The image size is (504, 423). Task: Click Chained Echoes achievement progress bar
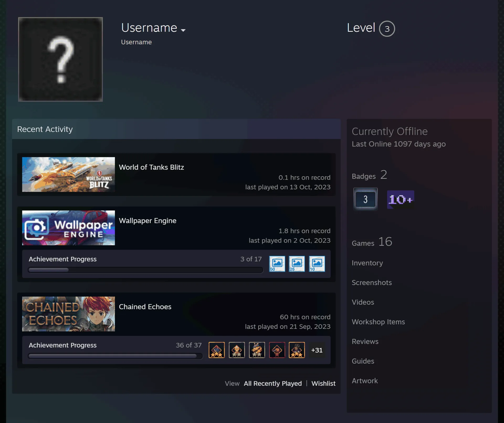click(x=115, y=356)
